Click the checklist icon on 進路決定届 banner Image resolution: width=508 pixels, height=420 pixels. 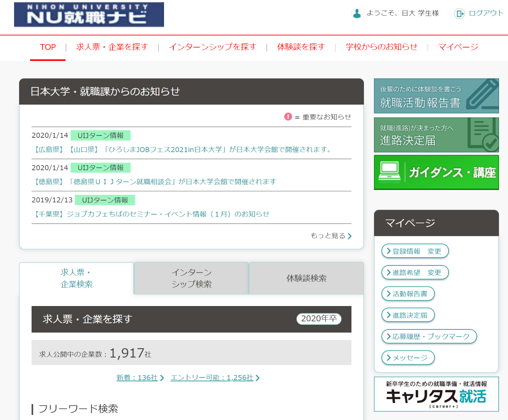(x=483, y=135)
